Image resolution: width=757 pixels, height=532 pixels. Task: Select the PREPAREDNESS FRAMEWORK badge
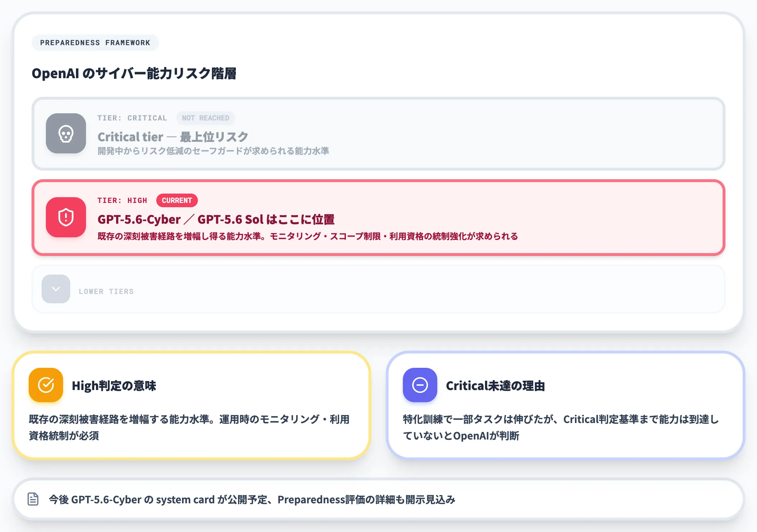pos(95,43)
